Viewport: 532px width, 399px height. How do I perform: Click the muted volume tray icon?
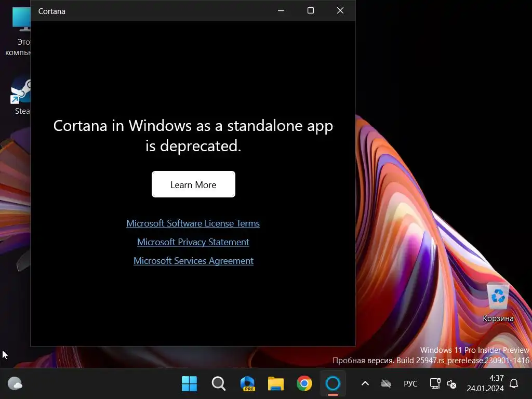451,384
